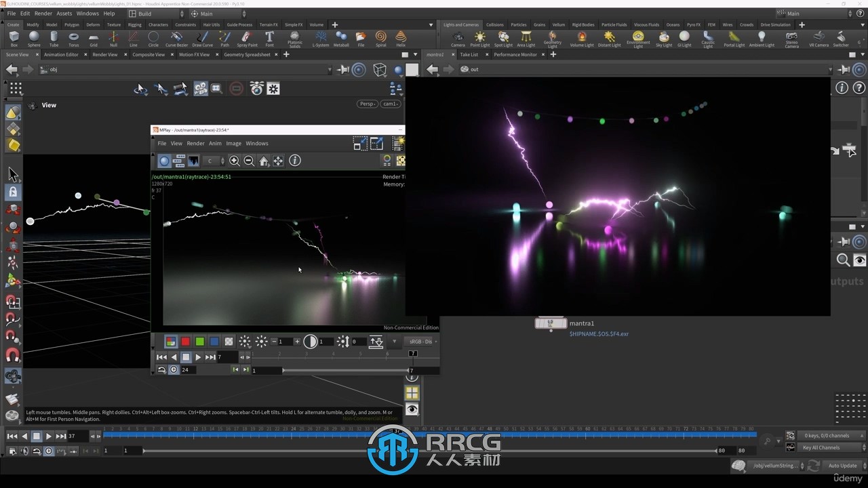The image size is (868, 488).
Task: Toggle pin on scene view path bar
Action: pyautogui.click(x=344, y=69)
